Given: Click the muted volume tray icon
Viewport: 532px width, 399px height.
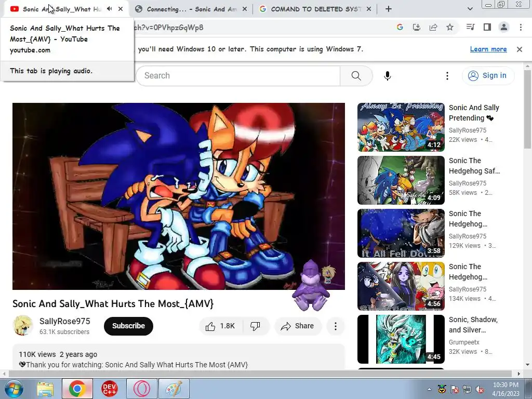Looking at the screenshot, I should (480, 389).
